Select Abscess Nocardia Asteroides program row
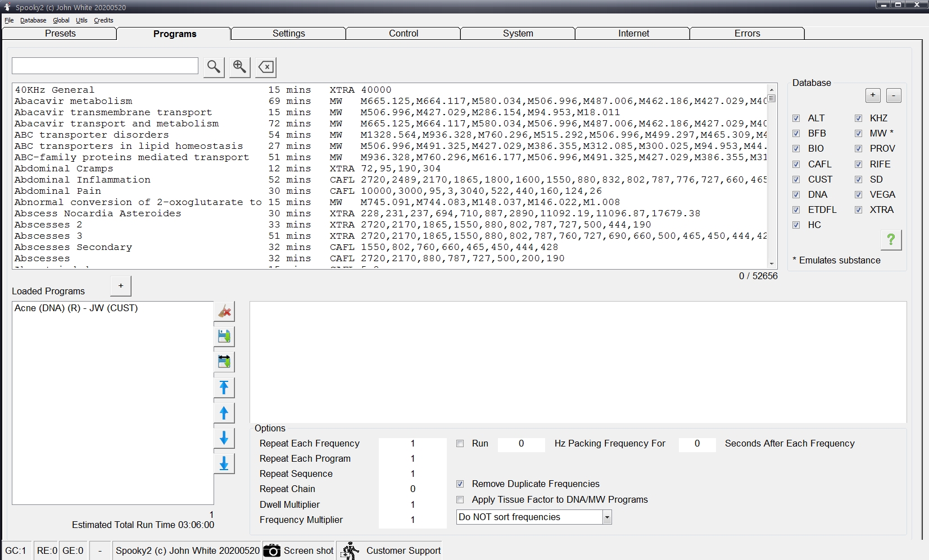The width and height of the screenshot is (929, 560). pos(390,213)
